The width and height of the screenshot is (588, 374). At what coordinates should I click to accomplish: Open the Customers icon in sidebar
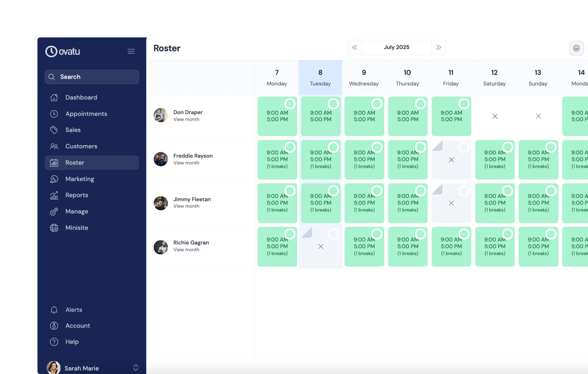pyautogui.click(x=54, y=146)
